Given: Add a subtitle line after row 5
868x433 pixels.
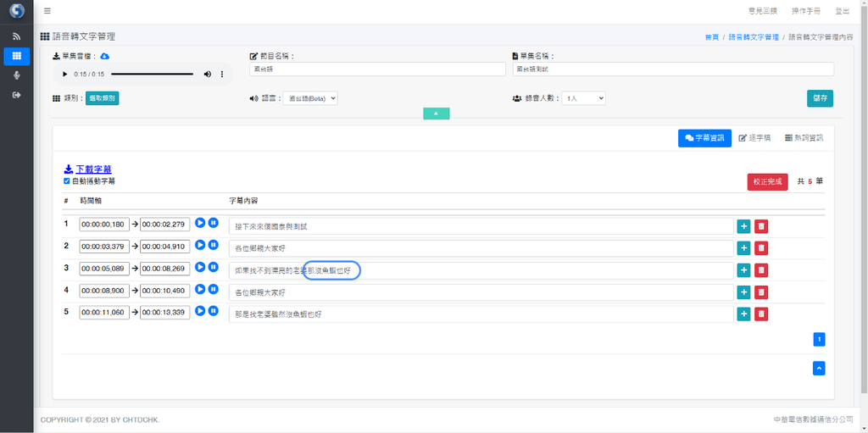Looking at the screenshot, I should coord(744,314).
